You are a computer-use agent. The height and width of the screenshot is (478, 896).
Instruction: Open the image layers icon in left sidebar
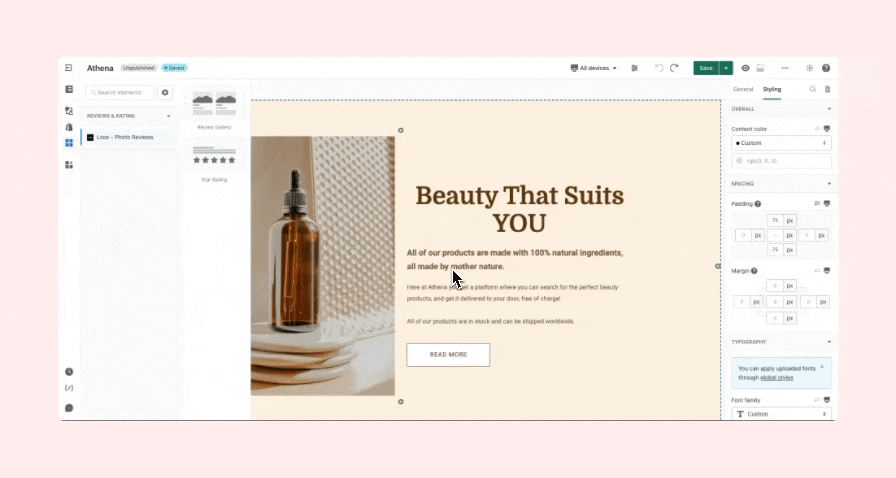[x=69, y=111]
